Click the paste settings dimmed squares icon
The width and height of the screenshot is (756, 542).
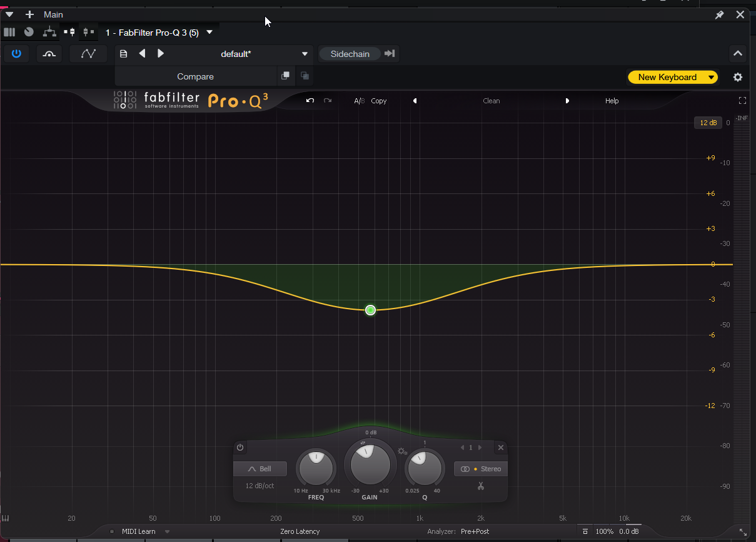tap(305, 76)
